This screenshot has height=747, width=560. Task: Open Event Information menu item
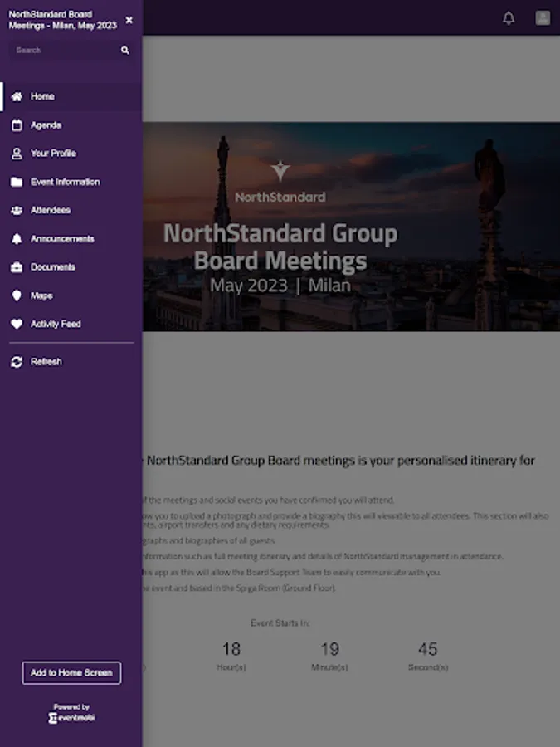pyautogui.click(x=71, y=182)
